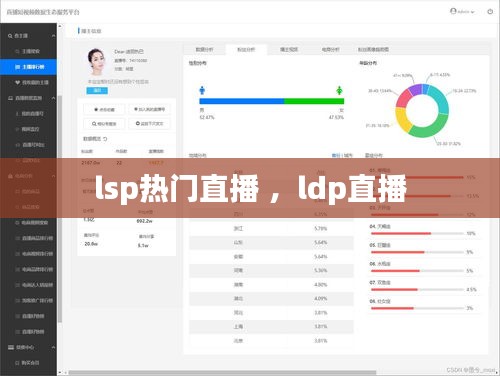Click the progress bar under item 08
Image resolution: width=500 pixels, height=376 pixels.
coord(417,308)
